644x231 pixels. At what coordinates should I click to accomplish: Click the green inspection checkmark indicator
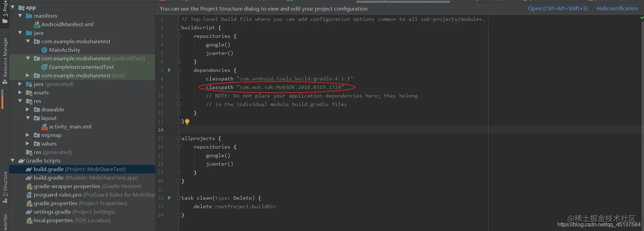(641, 18)
